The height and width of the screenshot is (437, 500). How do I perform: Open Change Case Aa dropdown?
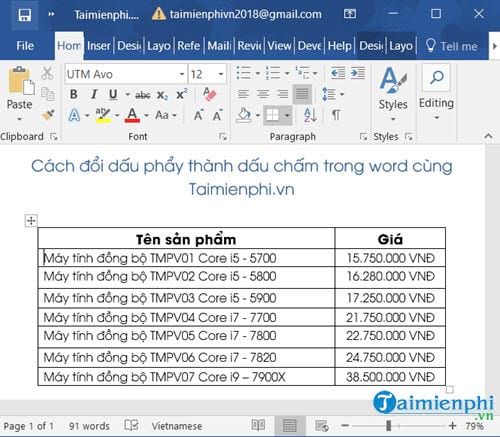tap(166, 115)
